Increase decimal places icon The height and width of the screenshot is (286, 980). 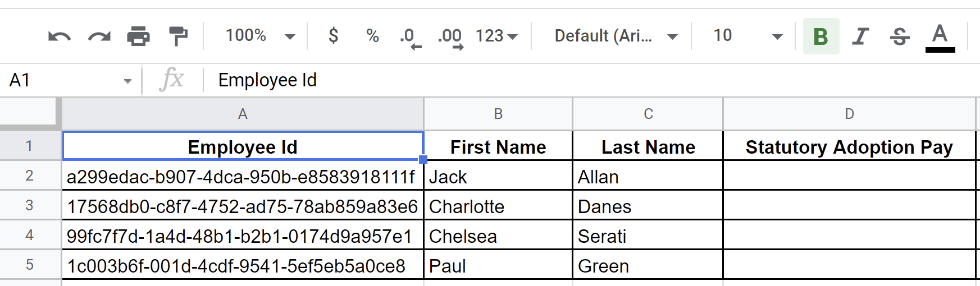pyautogui.click(x=450, y=38)
